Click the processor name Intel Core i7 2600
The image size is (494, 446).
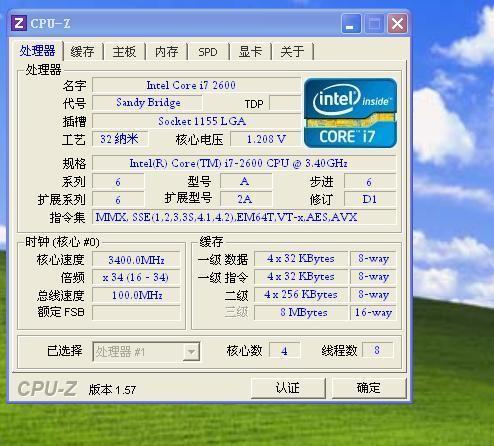196,85
